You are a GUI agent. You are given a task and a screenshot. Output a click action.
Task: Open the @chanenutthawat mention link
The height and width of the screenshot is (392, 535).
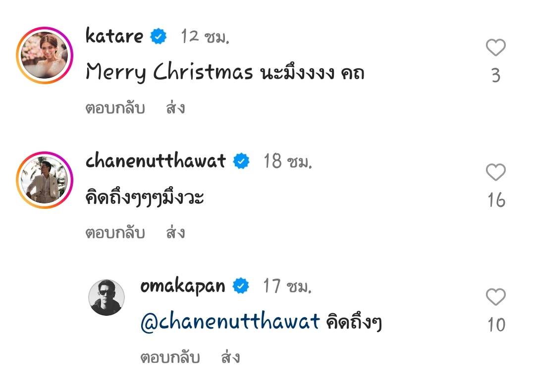tap(230, 321)
